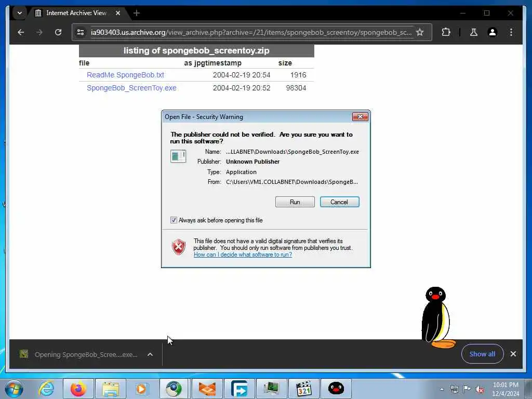Expand the download item options chevron
Viewport: 532px width, 399px height.
pyautogui.click(x=150, y=354)
